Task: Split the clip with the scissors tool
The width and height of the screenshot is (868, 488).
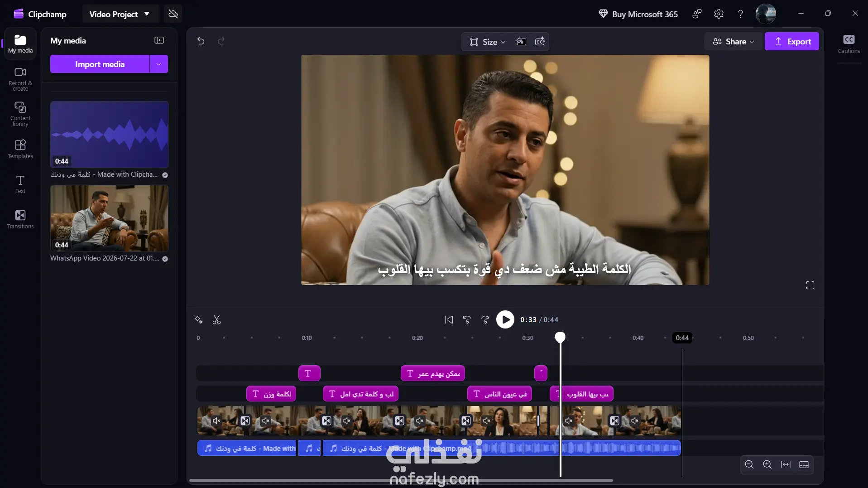Action: click(x=216, y=320)
